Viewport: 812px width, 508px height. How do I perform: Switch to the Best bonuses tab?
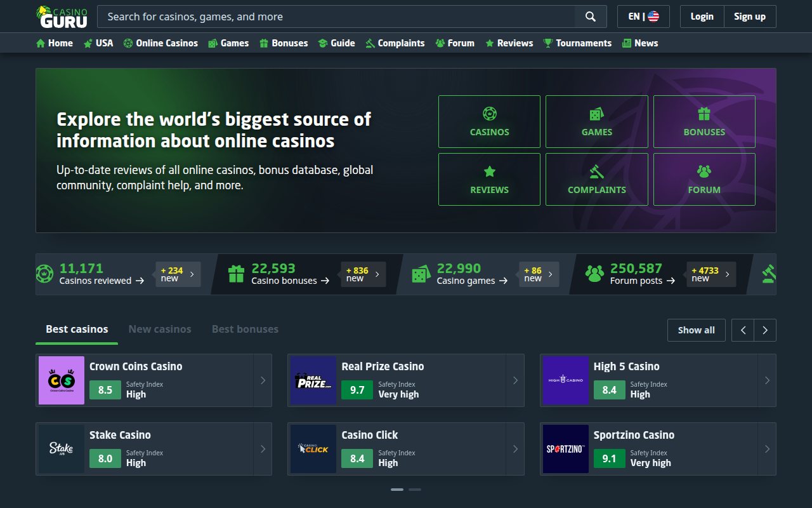[x=245, y=330]
